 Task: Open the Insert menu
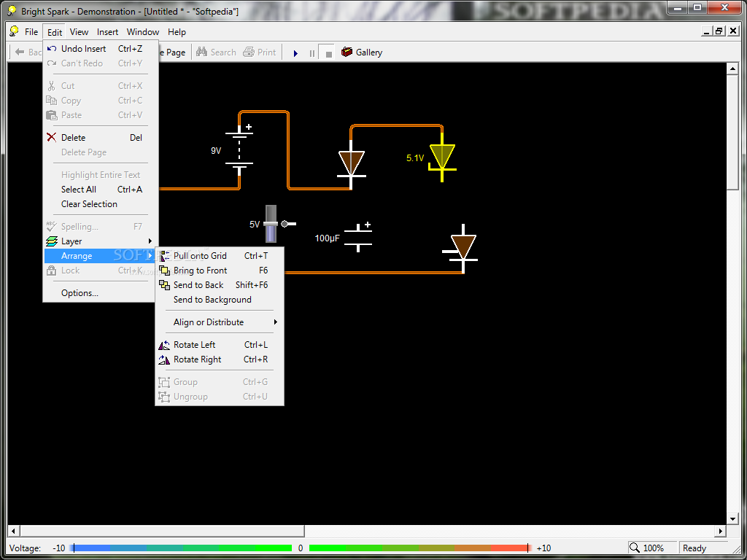pyautogui.click(x=108, y=32)
